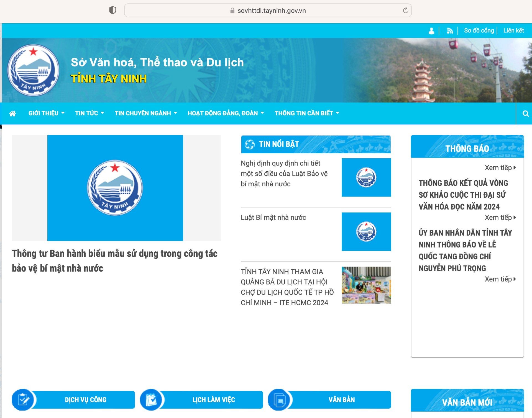This screenshot has height=418, width=532.
Task: Open the RSS feed icon
Action: (x=449, y=31)
